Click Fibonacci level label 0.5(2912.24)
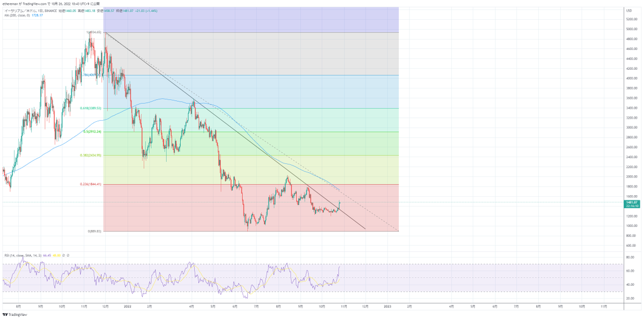 point(92,132)
